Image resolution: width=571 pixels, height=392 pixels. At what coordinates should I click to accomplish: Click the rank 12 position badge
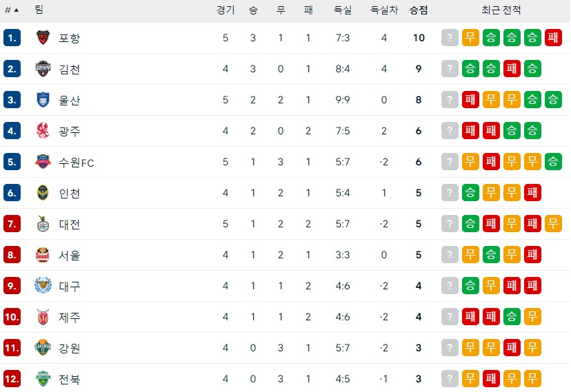point(12,379)
